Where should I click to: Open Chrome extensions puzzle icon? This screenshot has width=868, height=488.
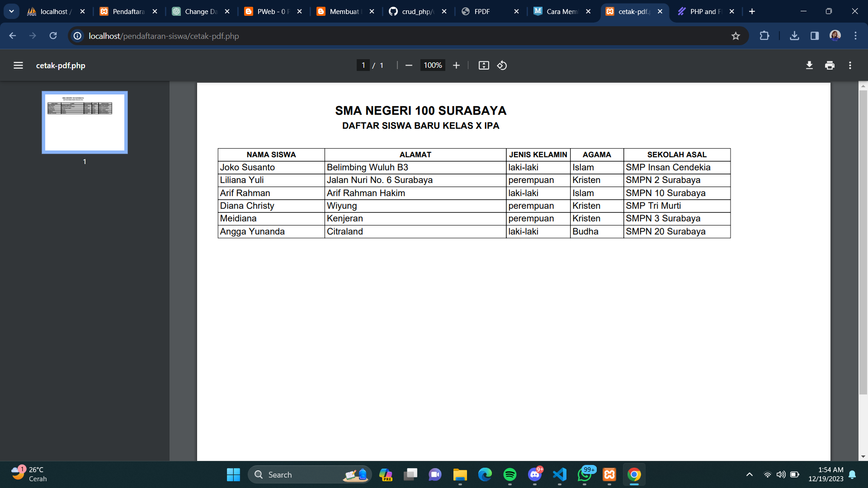(764, 36)
